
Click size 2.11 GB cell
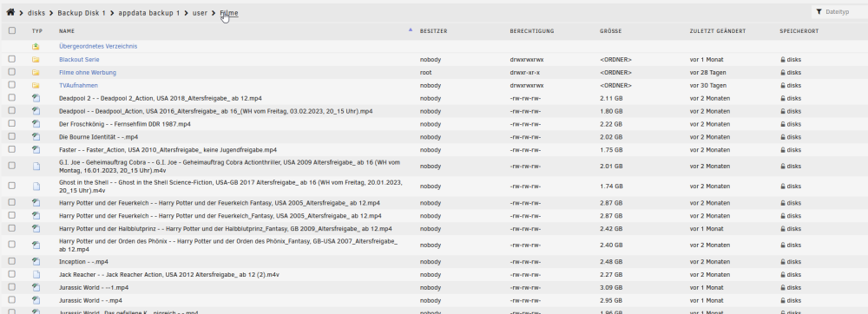click(610, 98)
